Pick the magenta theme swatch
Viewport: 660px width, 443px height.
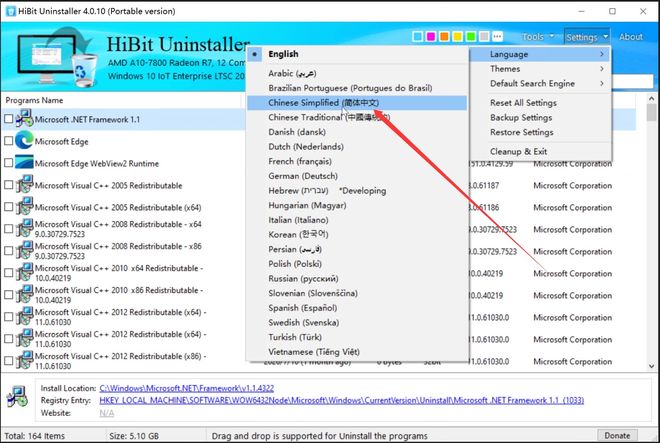click(431, 37)
